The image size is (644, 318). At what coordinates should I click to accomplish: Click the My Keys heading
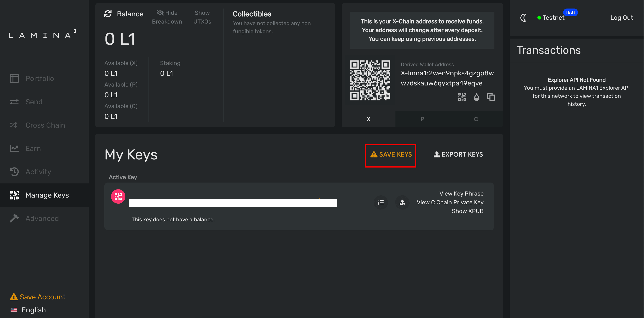point(131,155)
